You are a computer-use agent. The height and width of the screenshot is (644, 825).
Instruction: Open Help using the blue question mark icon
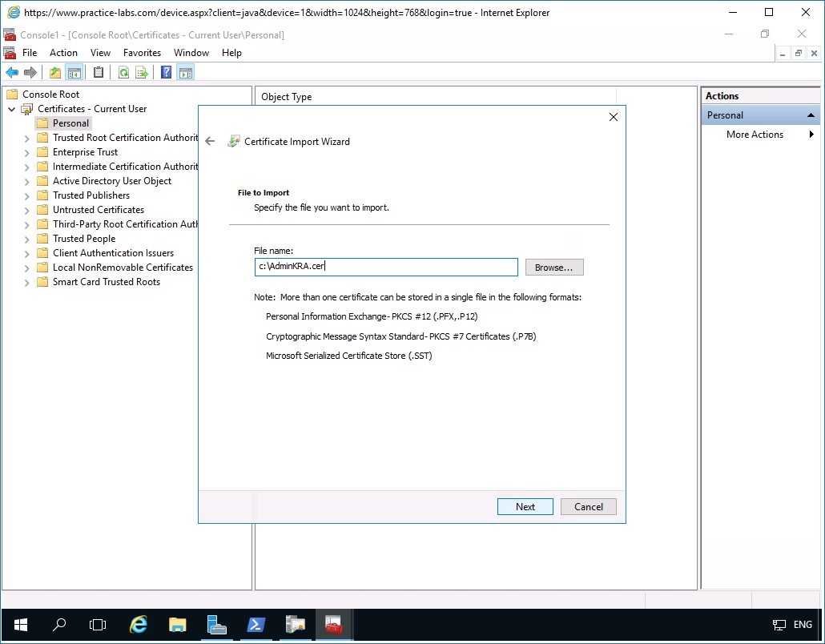[x=165, y=72]
